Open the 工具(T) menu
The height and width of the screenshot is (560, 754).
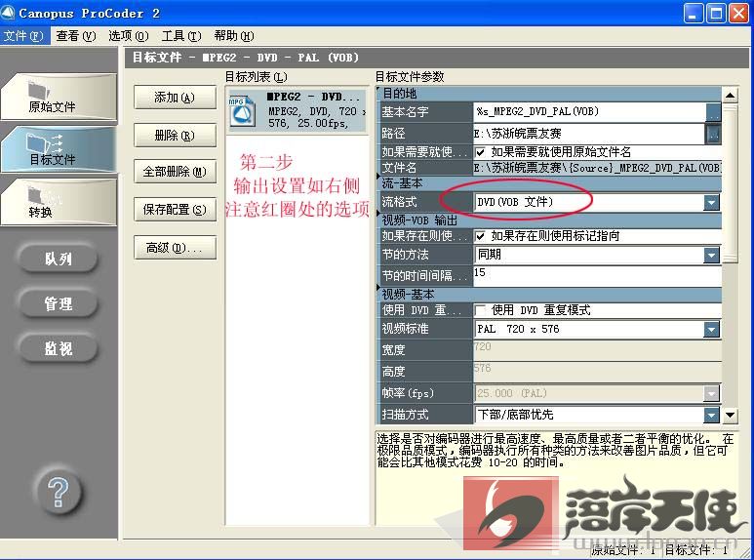[x=181, y=36]
